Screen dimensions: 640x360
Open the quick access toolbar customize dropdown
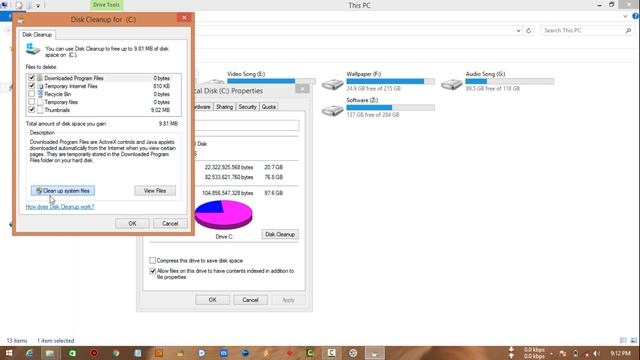38,6
